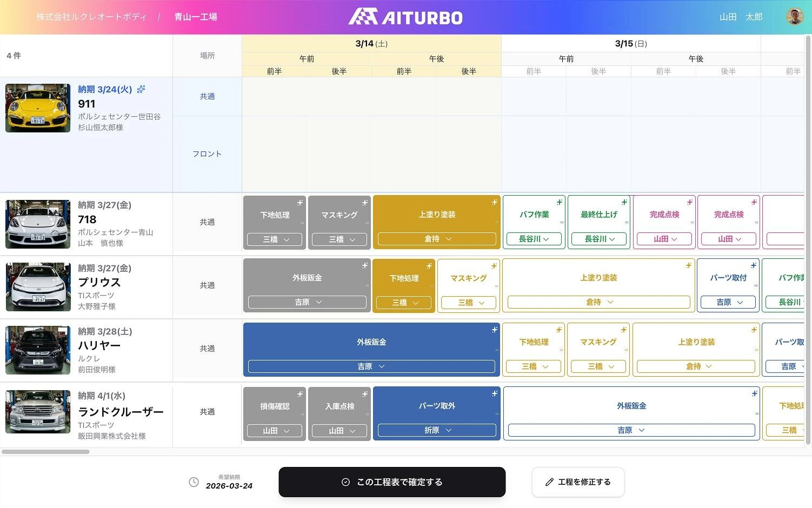The image size is (812, 508).
Task: Open the 吉原 dropdown in プリウス 外板鈑金 card
Action: click(x=307, y=302)
